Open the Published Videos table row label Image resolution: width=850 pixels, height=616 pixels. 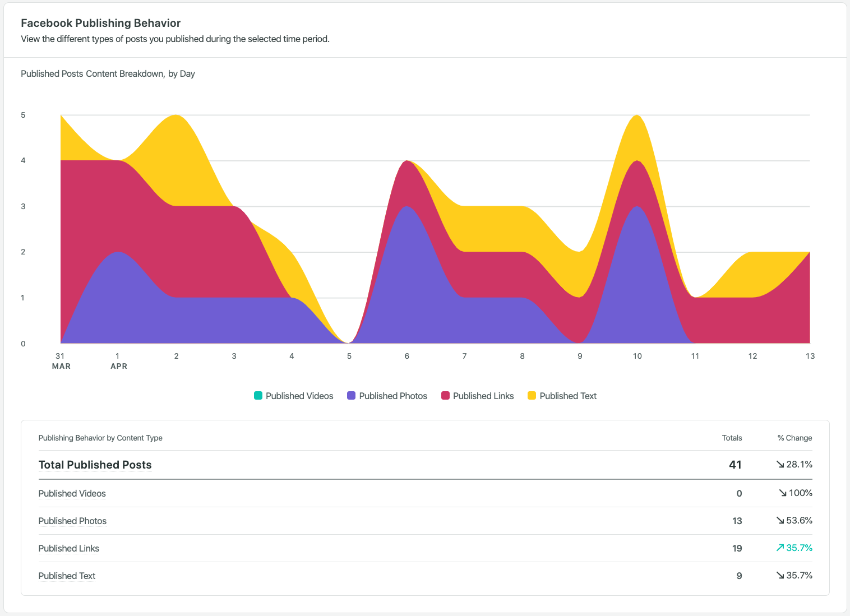[x=72, y=493]
